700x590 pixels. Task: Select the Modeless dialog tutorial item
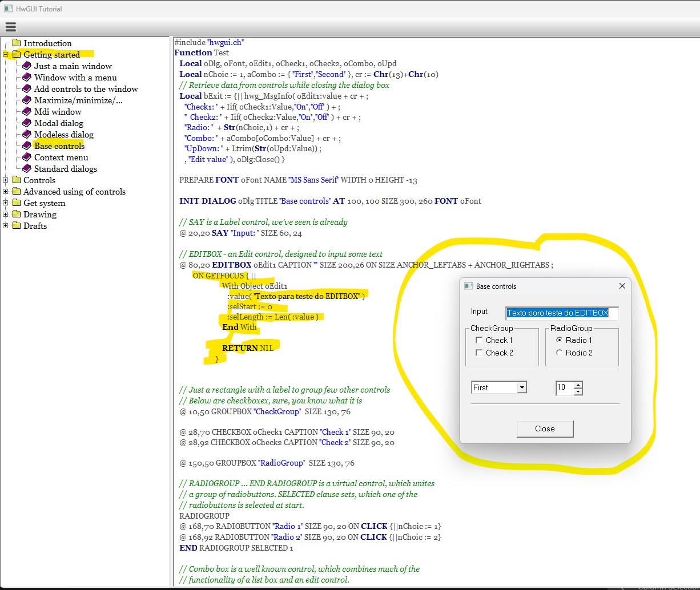click(63, 135)
